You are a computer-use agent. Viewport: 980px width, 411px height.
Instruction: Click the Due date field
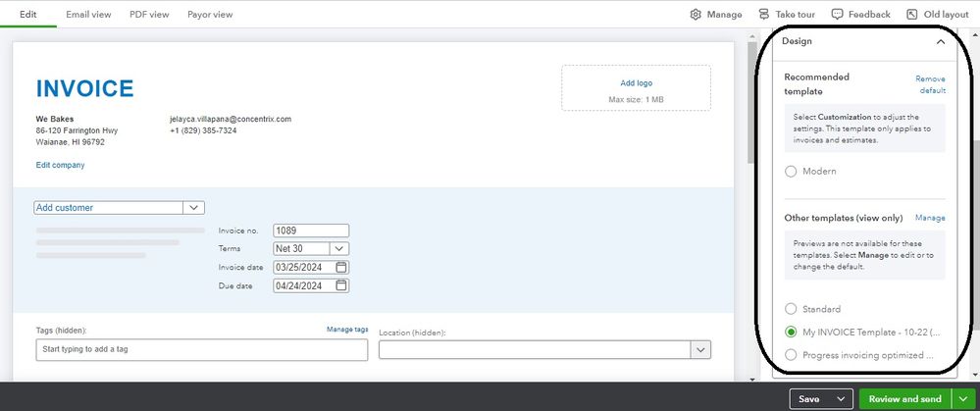(x=311, y=285)
